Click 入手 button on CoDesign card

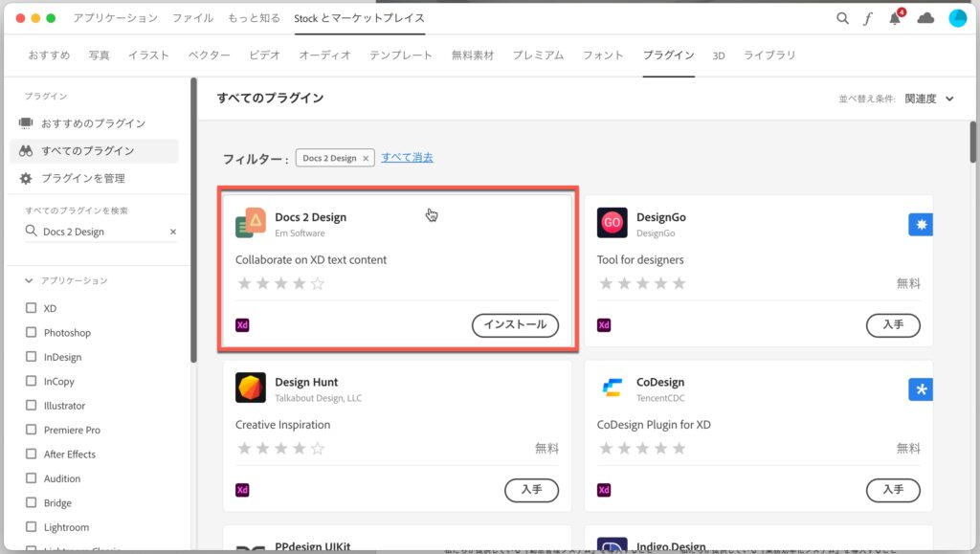(x=893, y=490)
